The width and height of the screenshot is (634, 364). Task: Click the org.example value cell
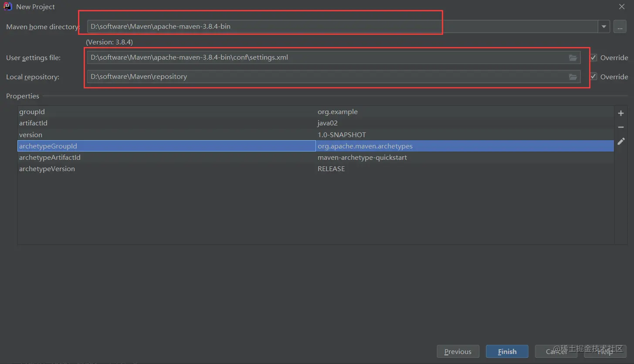pos(465,112)
